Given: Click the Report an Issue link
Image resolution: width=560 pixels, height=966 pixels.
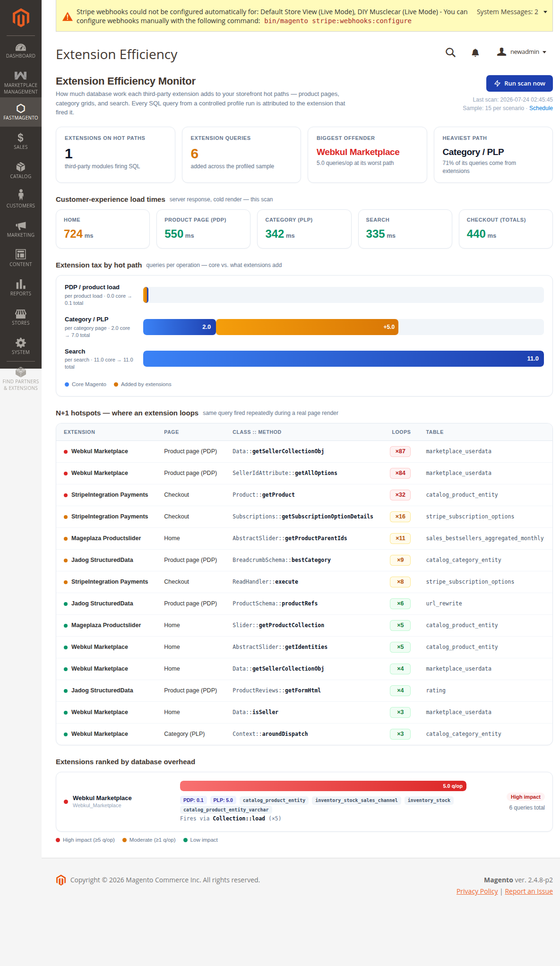Looking at the screenshot, I should click(x=529, y=891).
